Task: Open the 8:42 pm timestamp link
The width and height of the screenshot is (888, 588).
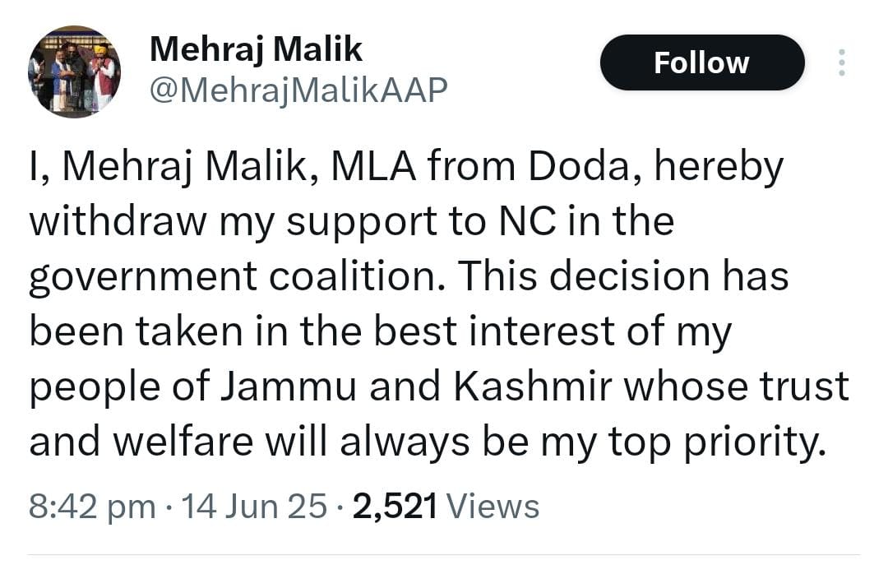Action: 92,506
